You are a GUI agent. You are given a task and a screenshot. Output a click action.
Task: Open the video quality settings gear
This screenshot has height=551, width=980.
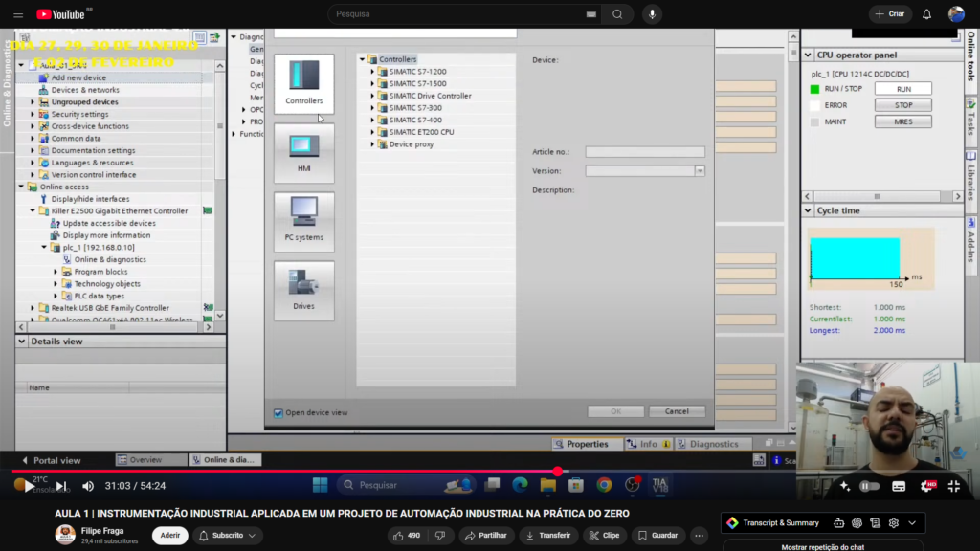click(926, 486)
